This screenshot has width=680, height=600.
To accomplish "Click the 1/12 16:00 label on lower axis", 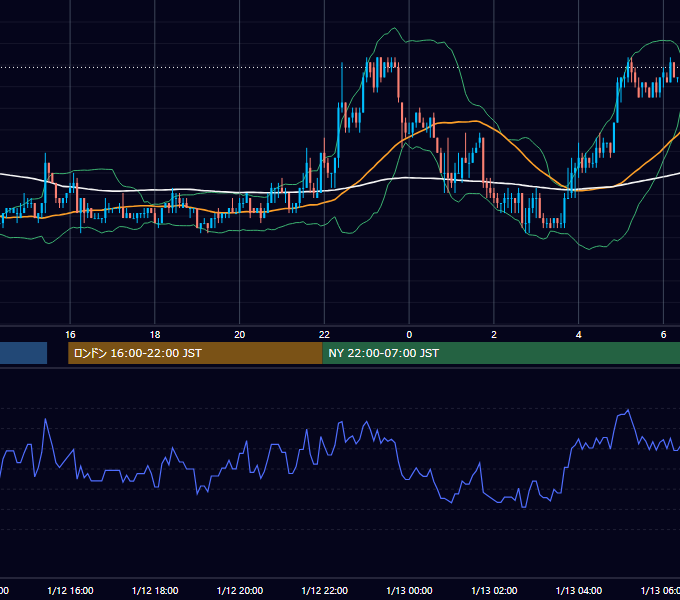I will [x=70, y=590].
